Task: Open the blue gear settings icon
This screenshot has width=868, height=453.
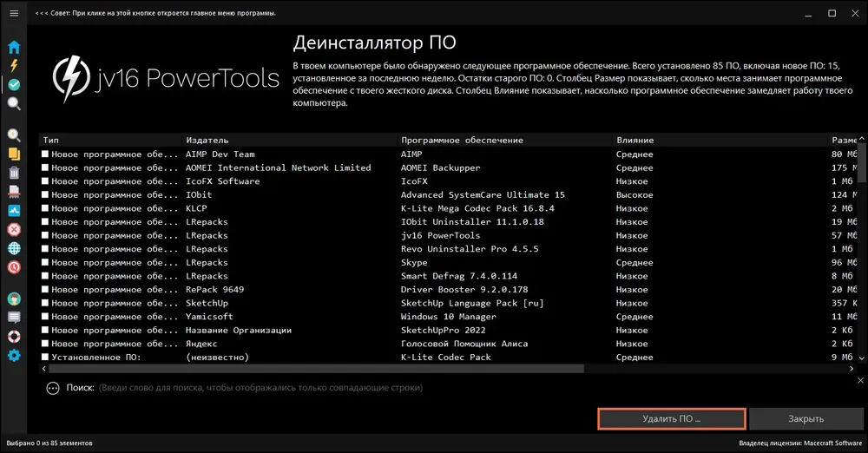Action: [14, 356]
